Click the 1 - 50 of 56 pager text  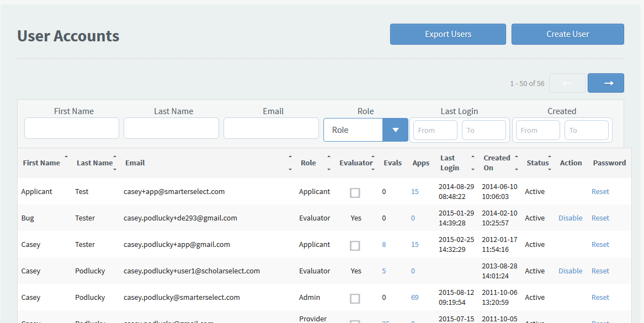tap(527, 83)
